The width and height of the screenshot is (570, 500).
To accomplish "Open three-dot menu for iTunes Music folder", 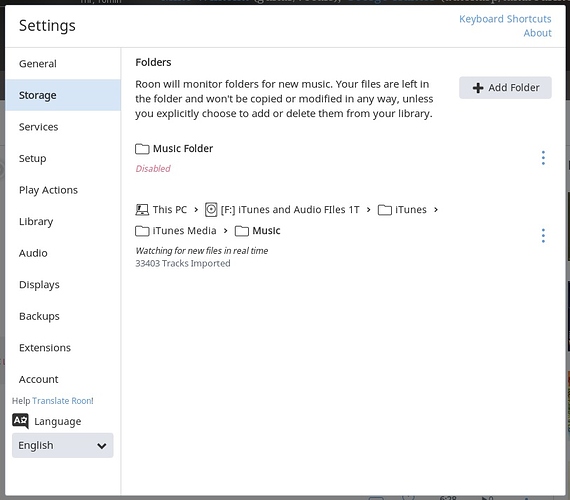I will tap(543, 236).
